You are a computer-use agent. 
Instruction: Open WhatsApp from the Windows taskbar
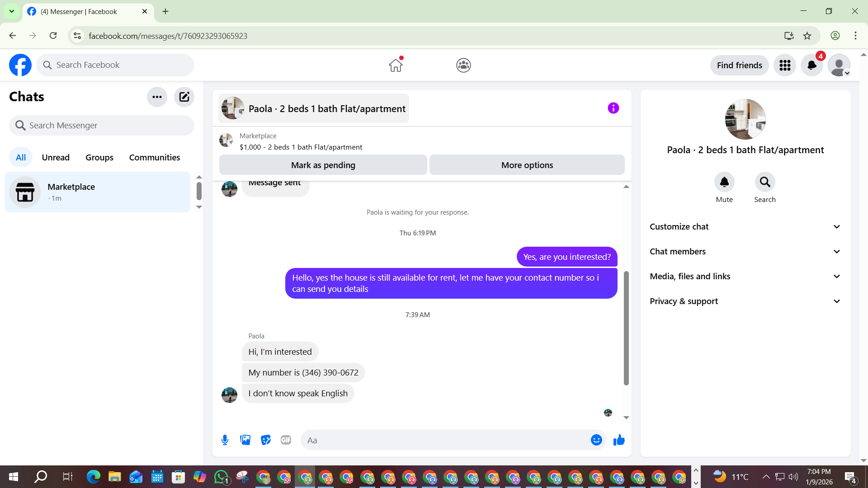(221, 477)
